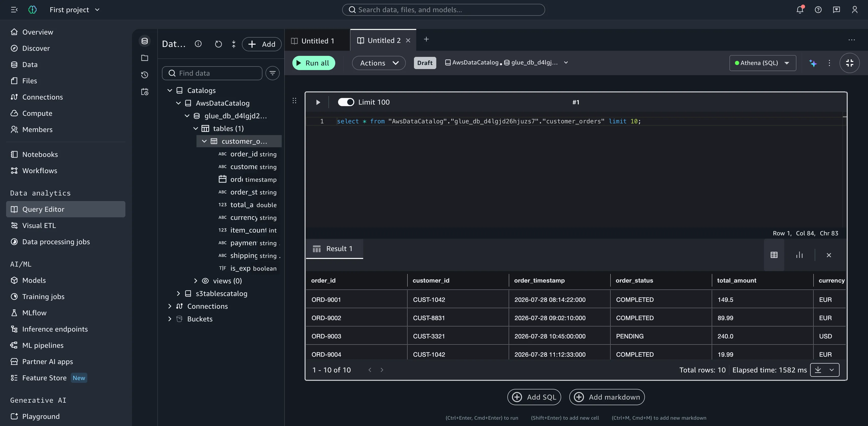Collapse the tables (1) node
Viewport: 868px width, 426px height.
[x=195, y=128]
